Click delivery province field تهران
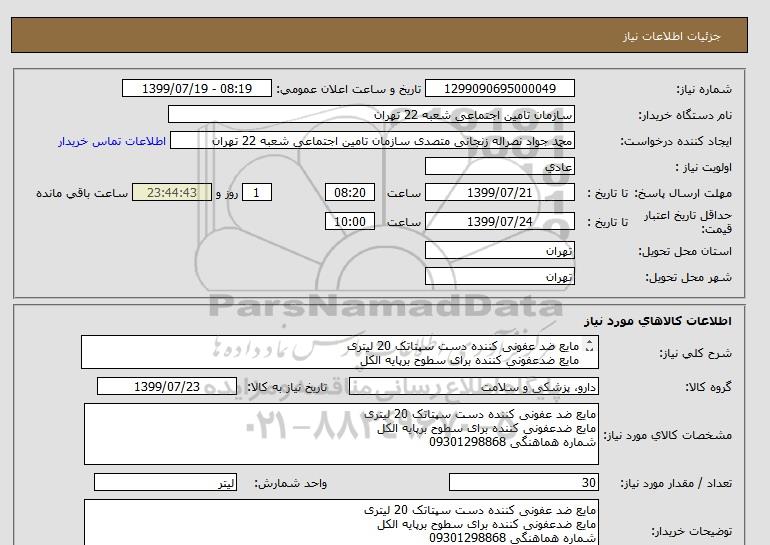Image resolution: width=770 pixels, height=545 pixels. point(499,250)
